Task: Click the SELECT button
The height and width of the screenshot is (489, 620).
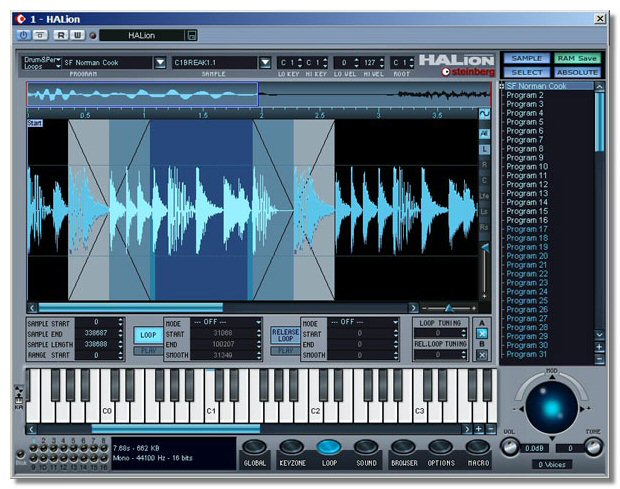Action: pos(527,72)
